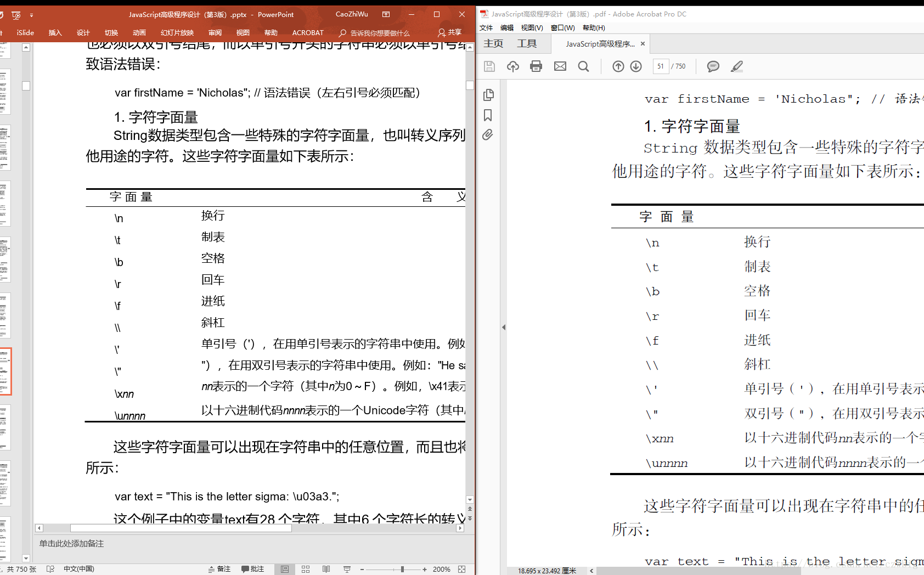924x575 pixels.
Task: Open PowerPoint ribbon display options icon
Action: click(x=386, y=15)
